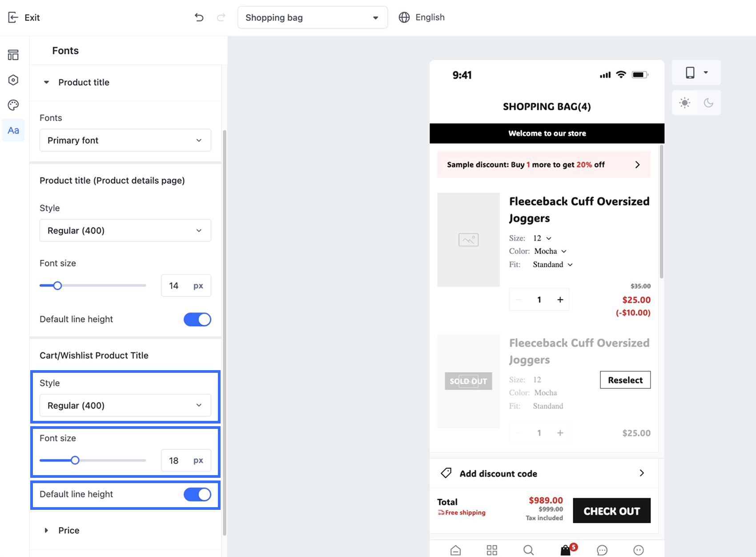Toggle Default line height for Cart/Wishlist title
756x557 pixels.
[x=197, y=494]
